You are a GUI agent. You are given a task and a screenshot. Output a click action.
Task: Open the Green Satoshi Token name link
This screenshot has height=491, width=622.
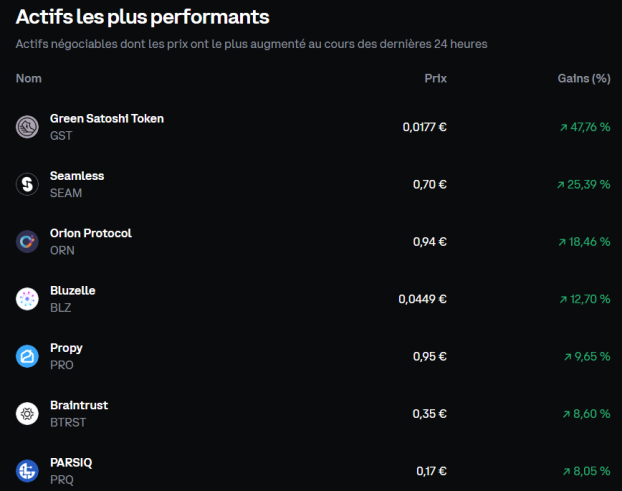click(107, 119)
